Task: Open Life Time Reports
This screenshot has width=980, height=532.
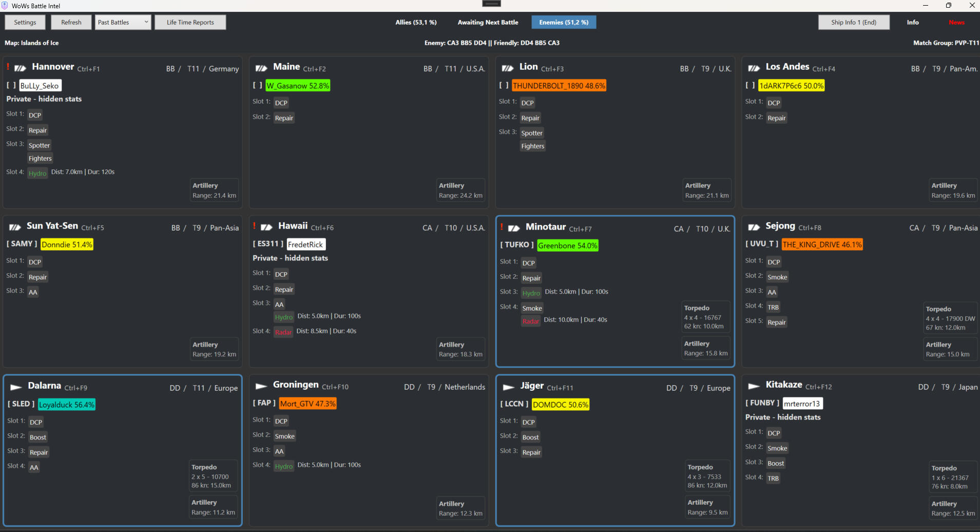Action: coord(190,22)
